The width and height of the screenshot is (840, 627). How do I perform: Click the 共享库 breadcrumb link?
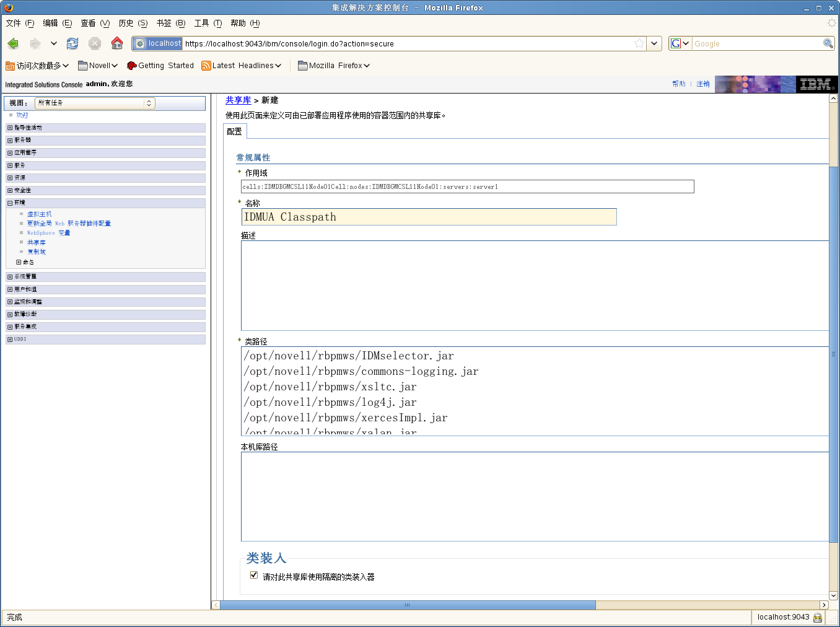[238, 100]
